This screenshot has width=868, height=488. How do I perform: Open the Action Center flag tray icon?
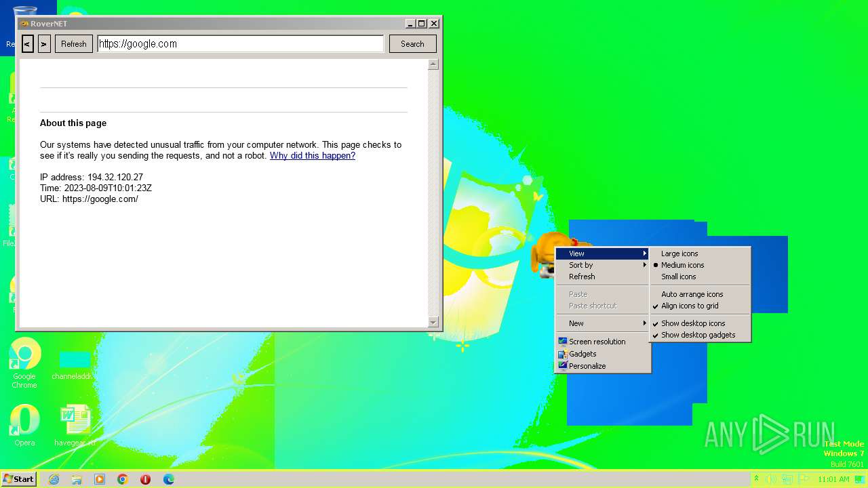805,479
